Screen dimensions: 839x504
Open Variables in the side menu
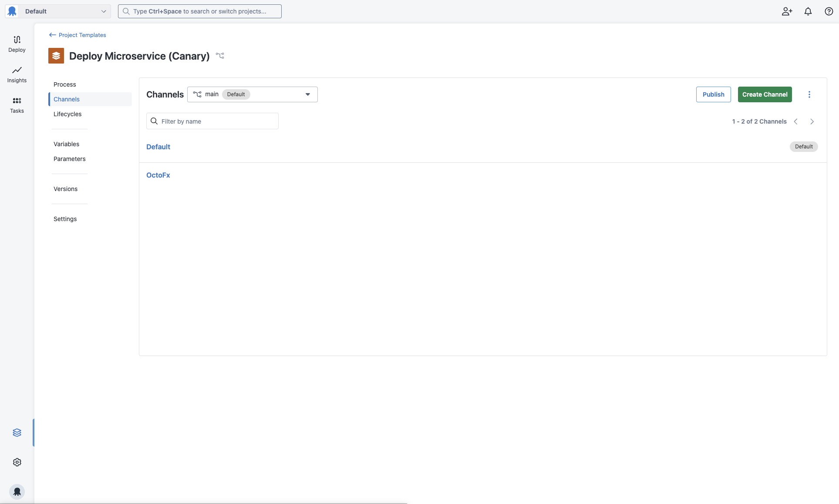pos(66,144)
